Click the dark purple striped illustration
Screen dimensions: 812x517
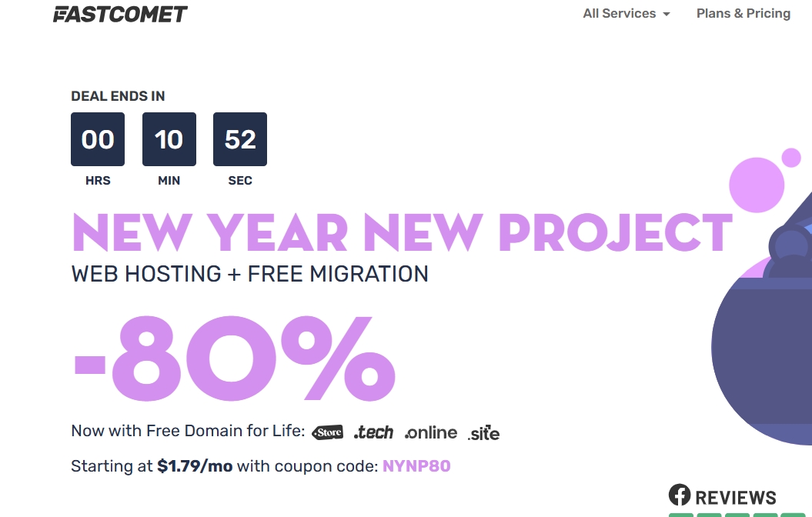click(762, 354)
